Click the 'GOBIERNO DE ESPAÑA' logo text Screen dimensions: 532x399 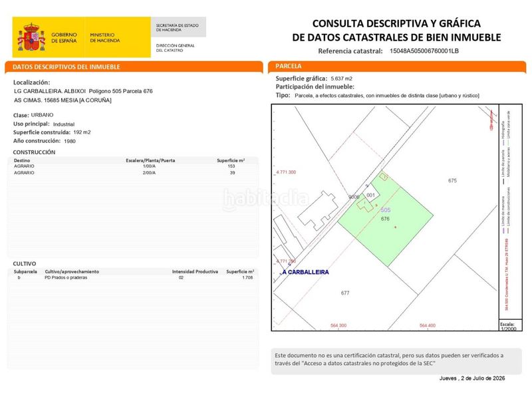[64, 37]
